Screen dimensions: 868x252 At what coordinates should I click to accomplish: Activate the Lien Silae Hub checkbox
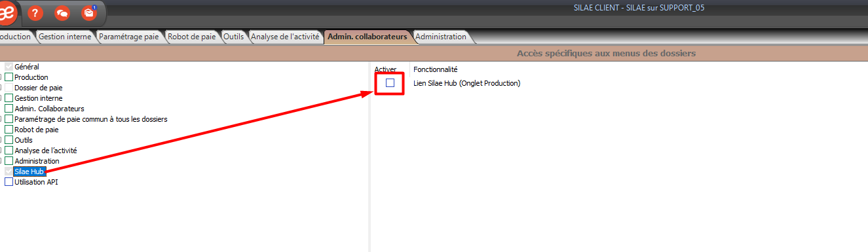tap(390, 83)
